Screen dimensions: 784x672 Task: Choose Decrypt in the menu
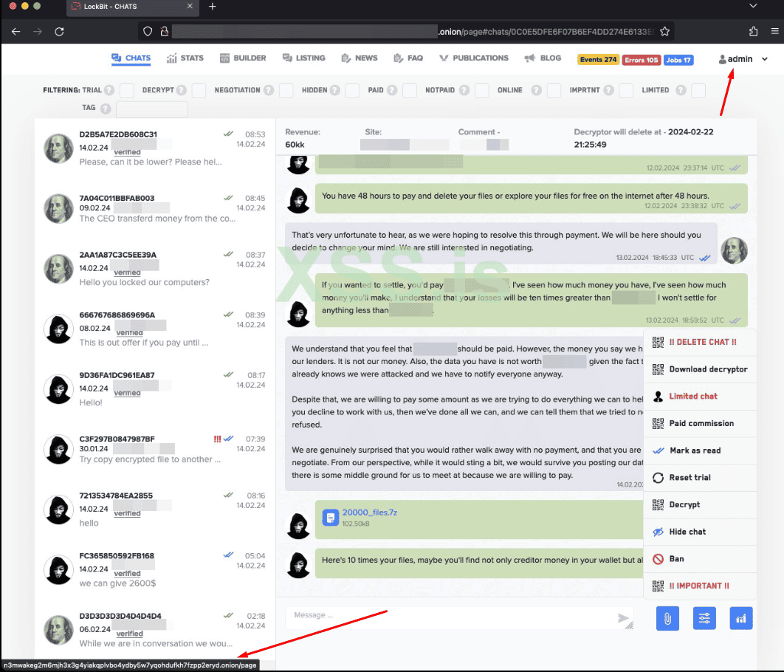click(x=700, y=504)
